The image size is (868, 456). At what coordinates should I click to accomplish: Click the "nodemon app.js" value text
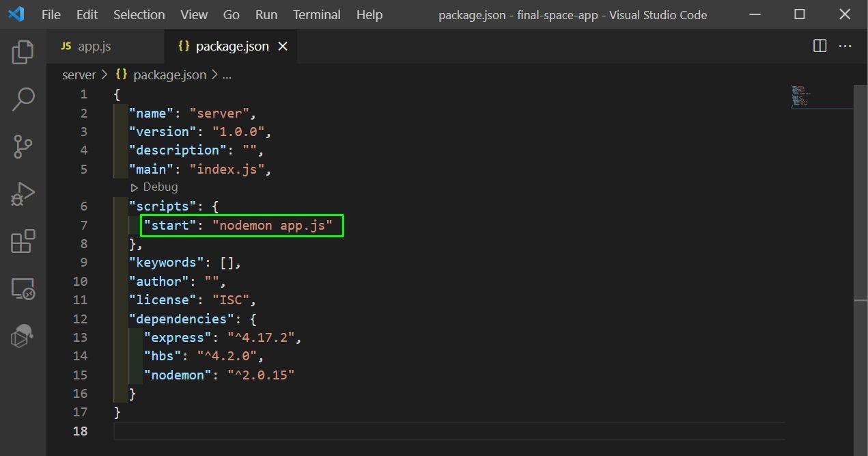point(272,225)
